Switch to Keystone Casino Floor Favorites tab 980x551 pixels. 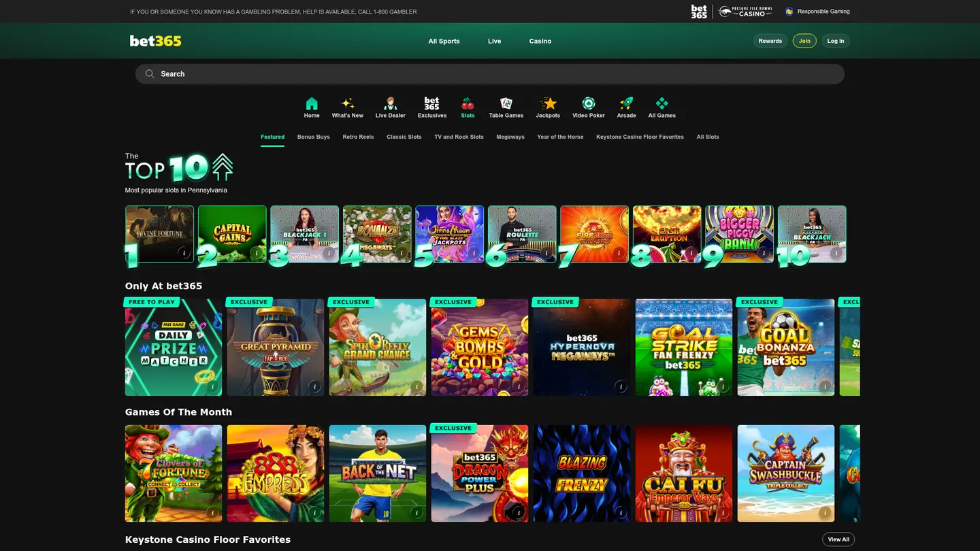pos(640,137)
